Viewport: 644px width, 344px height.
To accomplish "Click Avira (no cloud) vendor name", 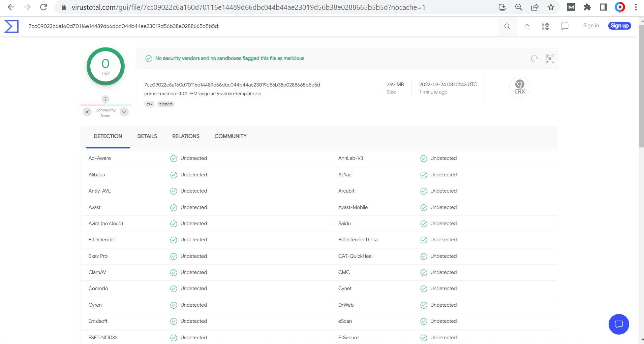I will pos(105,223).
